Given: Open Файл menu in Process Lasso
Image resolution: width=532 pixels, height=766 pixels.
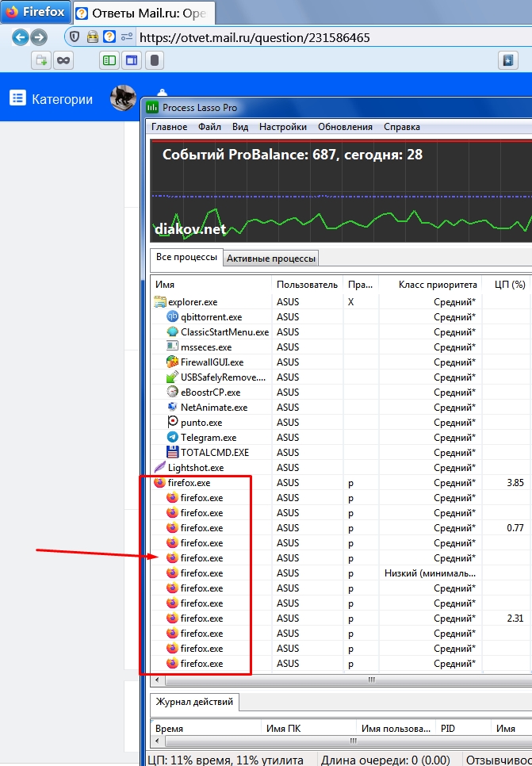Looking at the screenshot, I should [209, 127].
